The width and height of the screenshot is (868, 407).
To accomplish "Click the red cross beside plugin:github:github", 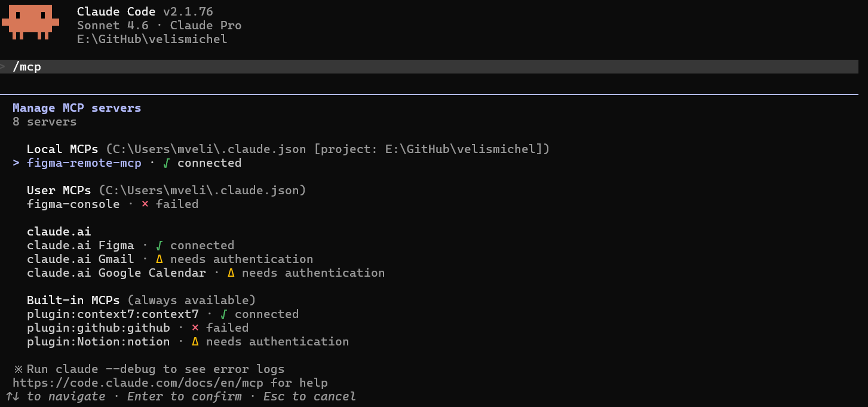I will [195, 328].
